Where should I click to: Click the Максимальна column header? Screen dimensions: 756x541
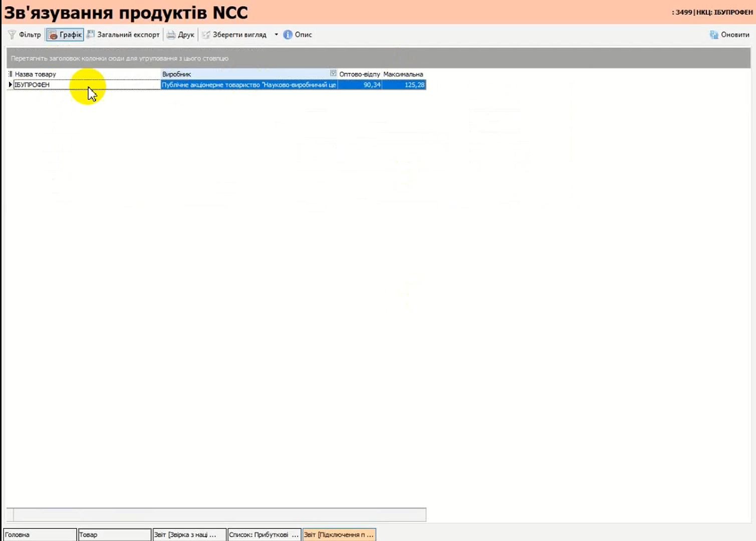pos(403,74)
